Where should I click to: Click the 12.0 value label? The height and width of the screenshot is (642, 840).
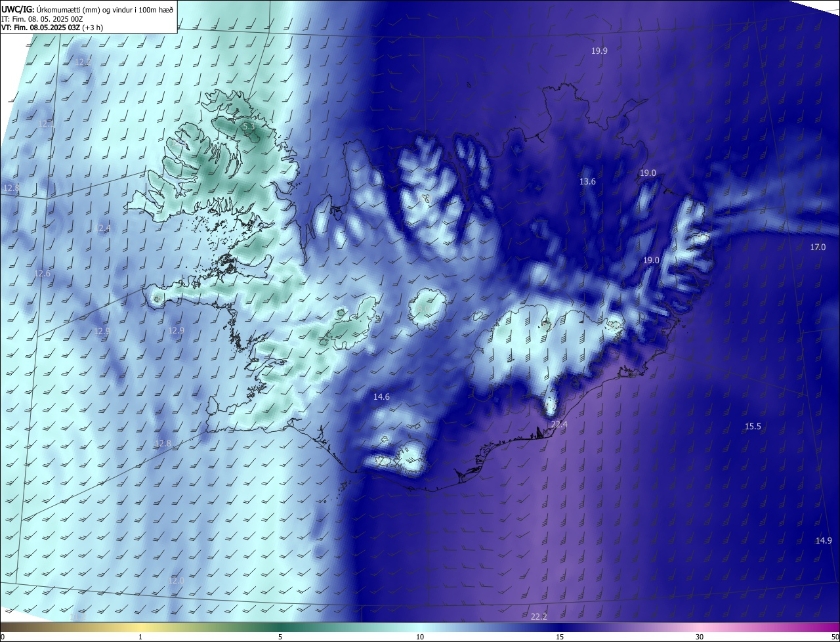[176, 581]
